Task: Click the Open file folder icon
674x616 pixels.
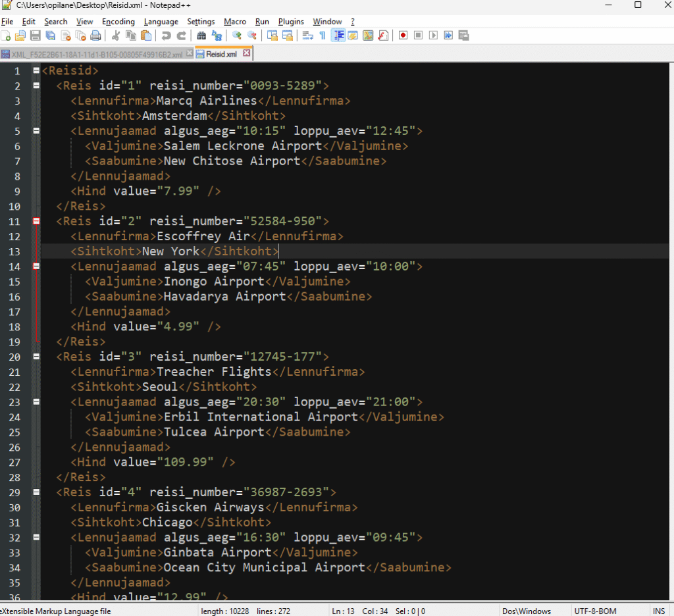Action: tap(20, 36)
